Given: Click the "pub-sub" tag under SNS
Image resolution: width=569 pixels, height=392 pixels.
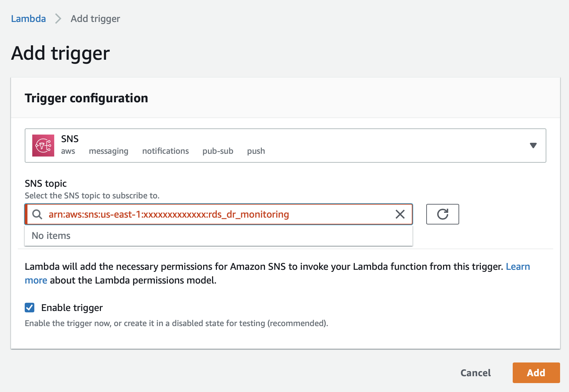Looking at the screenshot, I should [218, 151].
